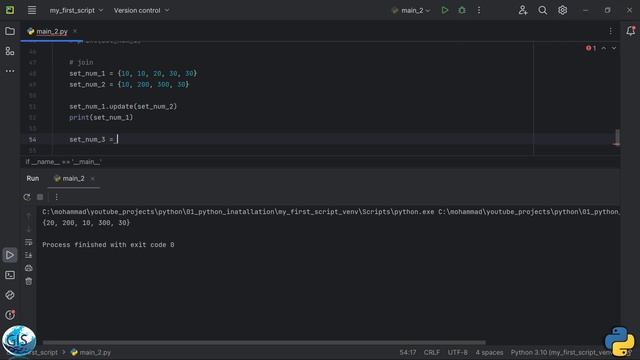Toggle scroll to end in console
The height and width of the screenshot is (360, 640).
(x=29, y=255)
